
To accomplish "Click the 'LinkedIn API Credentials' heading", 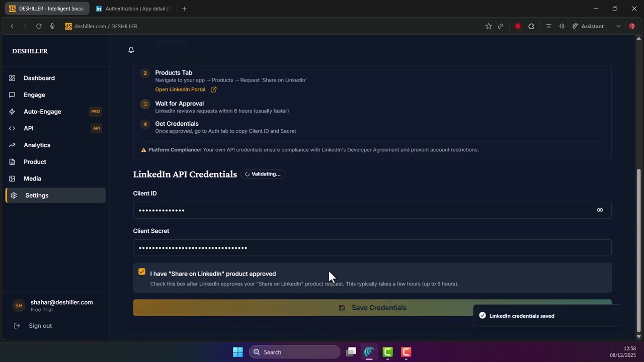I will (x=185, y=174).
